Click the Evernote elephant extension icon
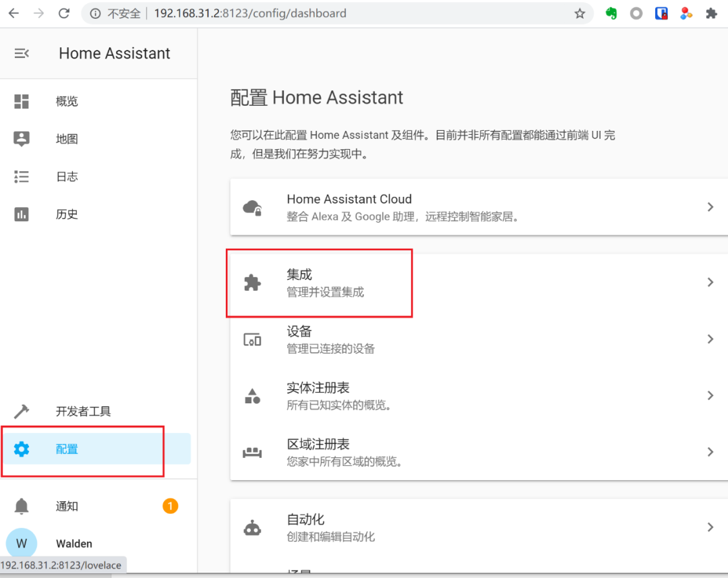This screenshot has height=578, width=728. 611,13
